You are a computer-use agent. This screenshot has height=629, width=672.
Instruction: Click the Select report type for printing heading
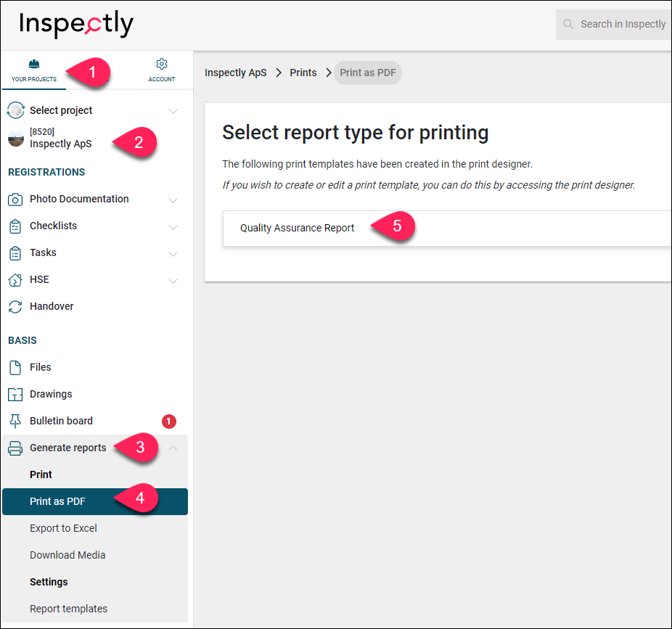tap(356, 133)
